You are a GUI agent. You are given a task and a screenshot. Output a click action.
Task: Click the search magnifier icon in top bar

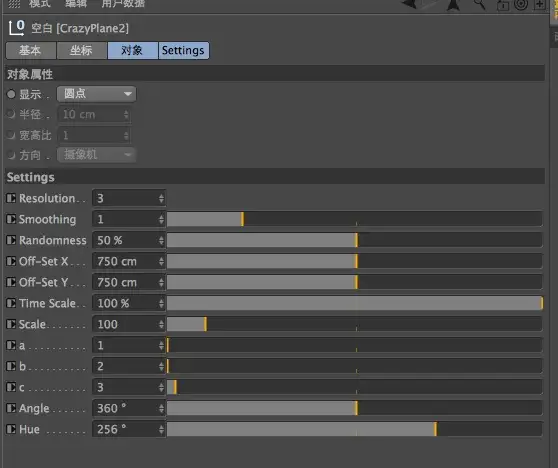479,4
